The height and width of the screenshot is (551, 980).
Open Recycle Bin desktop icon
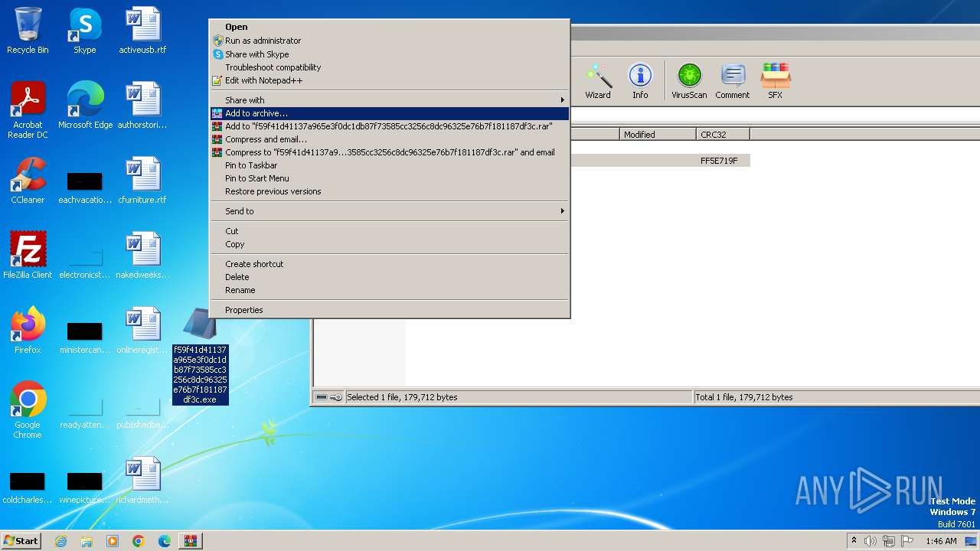click(28, 31)
